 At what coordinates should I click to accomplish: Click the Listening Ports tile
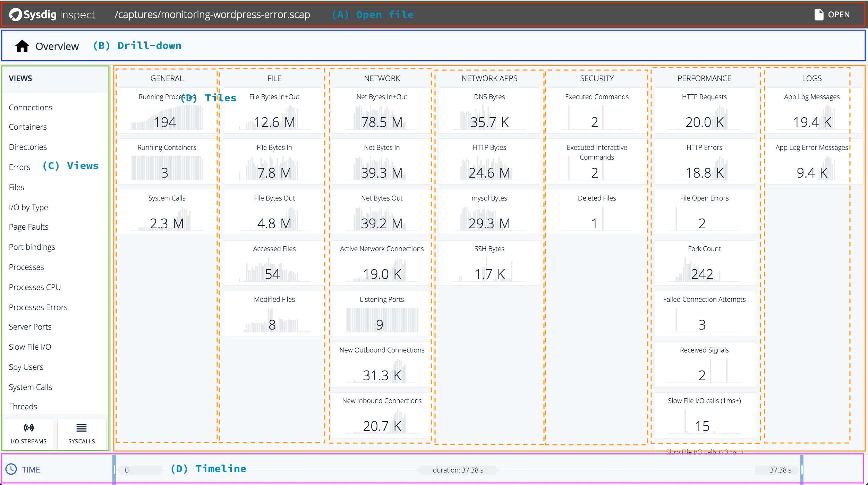coord(382,314)
